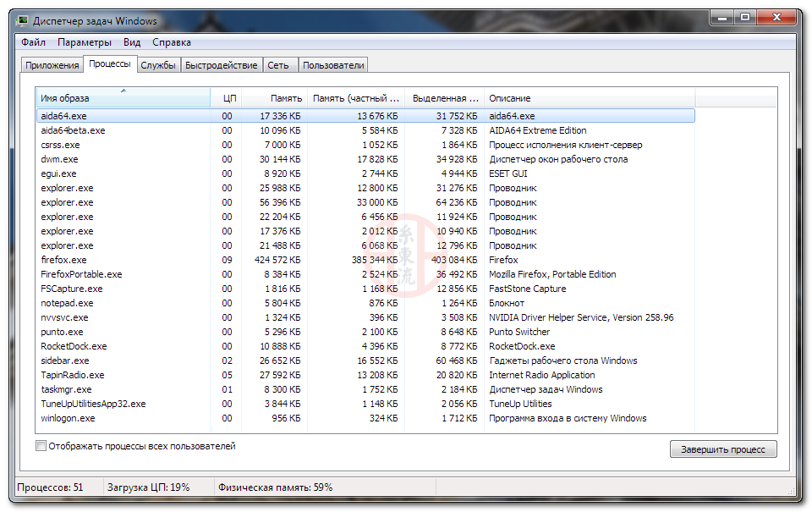Select the FSCapture.exe process

coord(365,289)
